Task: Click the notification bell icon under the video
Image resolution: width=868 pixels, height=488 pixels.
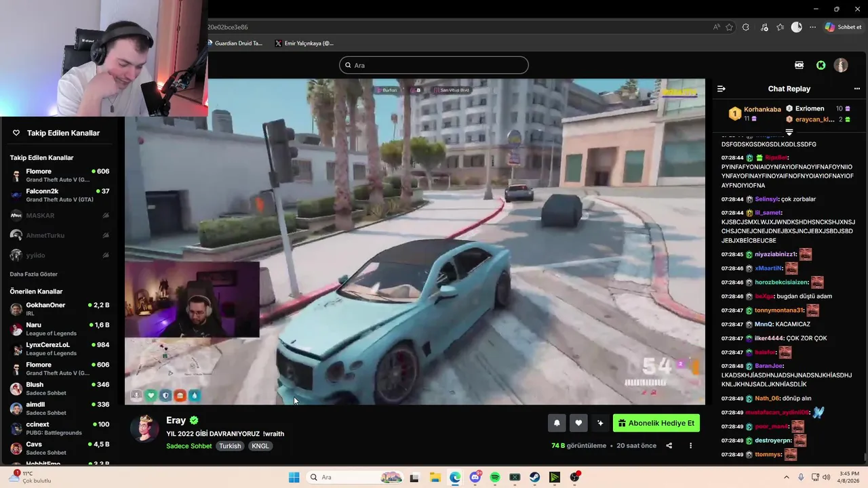Action: (557, 423)
